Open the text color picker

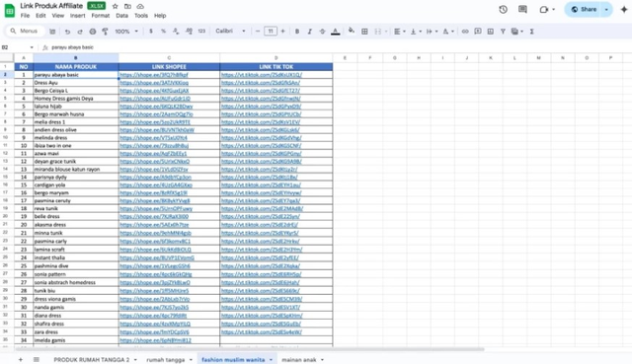click(336, 32)
